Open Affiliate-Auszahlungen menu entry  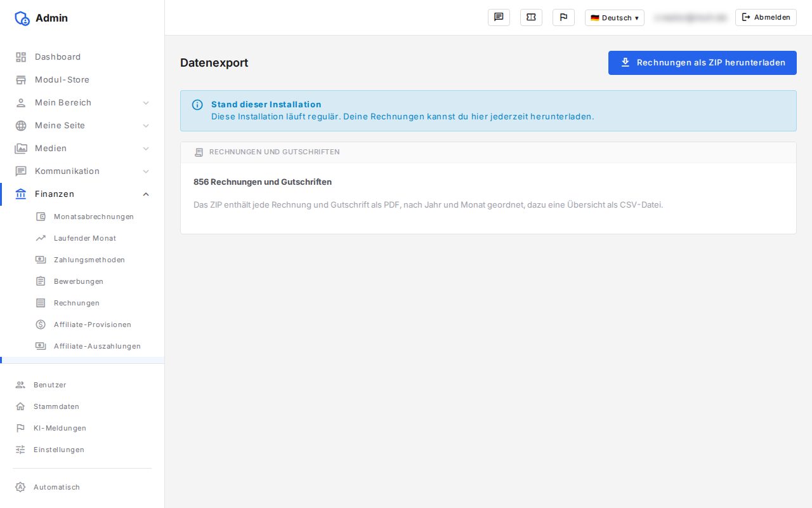(82, 346)
